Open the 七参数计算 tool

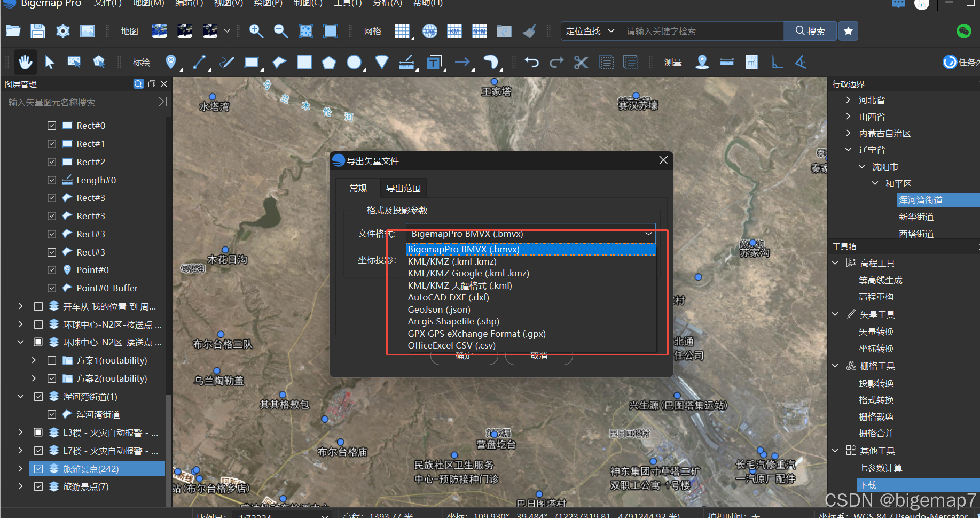[x=881, y=468]
